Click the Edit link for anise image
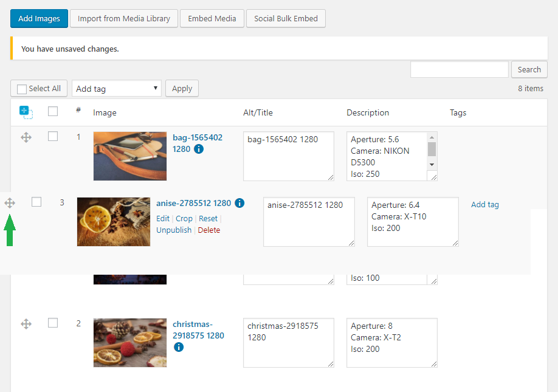 coord(163,218)
